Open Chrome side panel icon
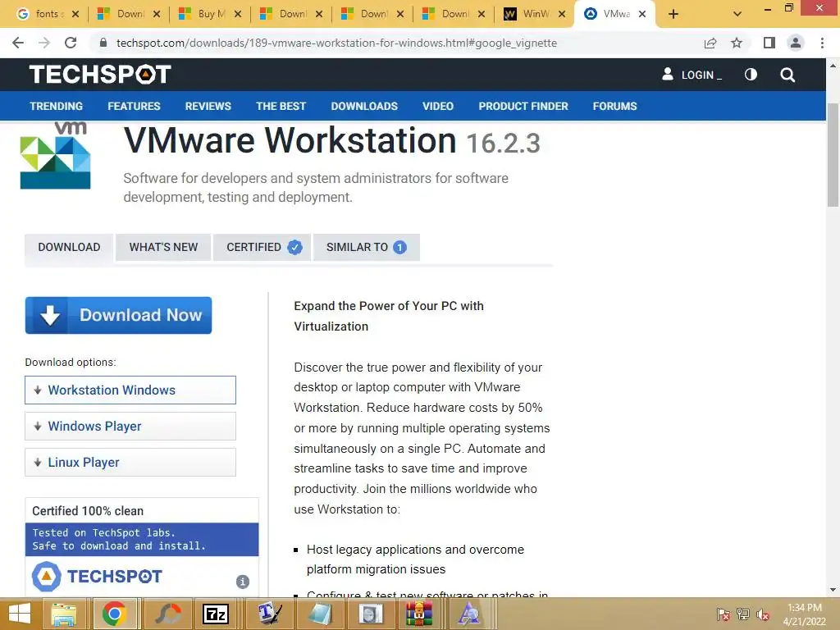The image size is (840, 630). click(769, 43)
